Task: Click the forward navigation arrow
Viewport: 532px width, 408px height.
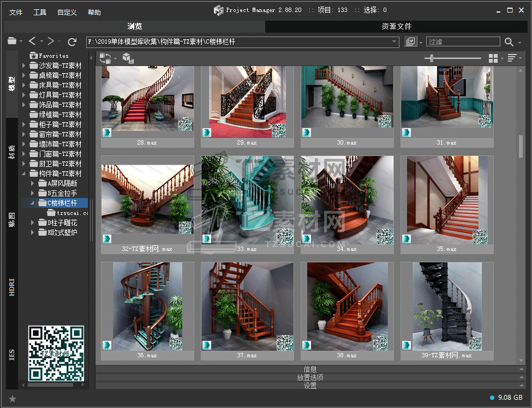Action: pos(50,41)
